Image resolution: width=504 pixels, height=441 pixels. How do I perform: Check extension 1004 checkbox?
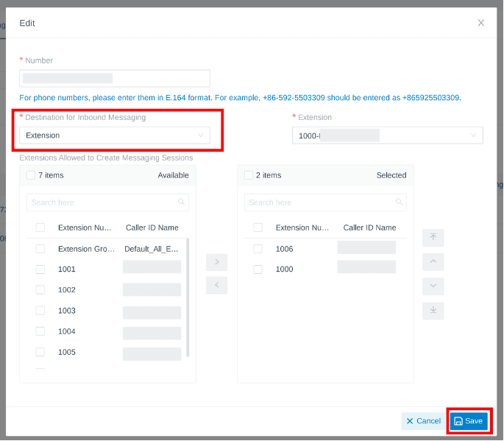(x=40, y=331)
